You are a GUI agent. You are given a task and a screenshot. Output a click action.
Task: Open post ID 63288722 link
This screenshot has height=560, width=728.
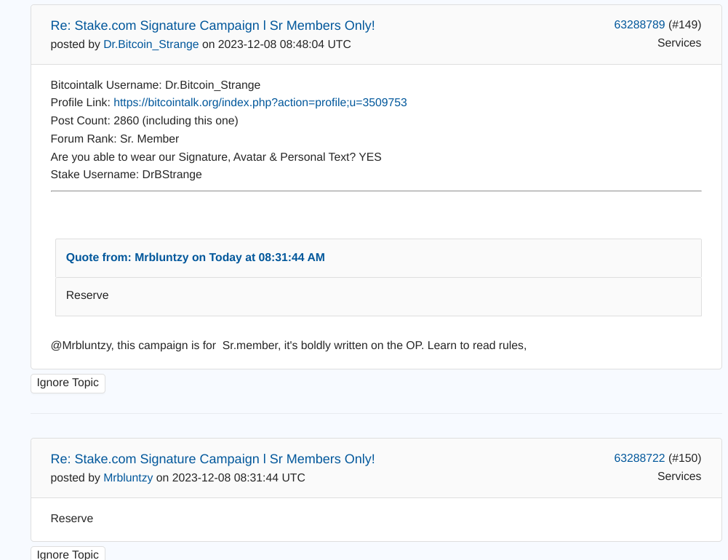[639, 458]
